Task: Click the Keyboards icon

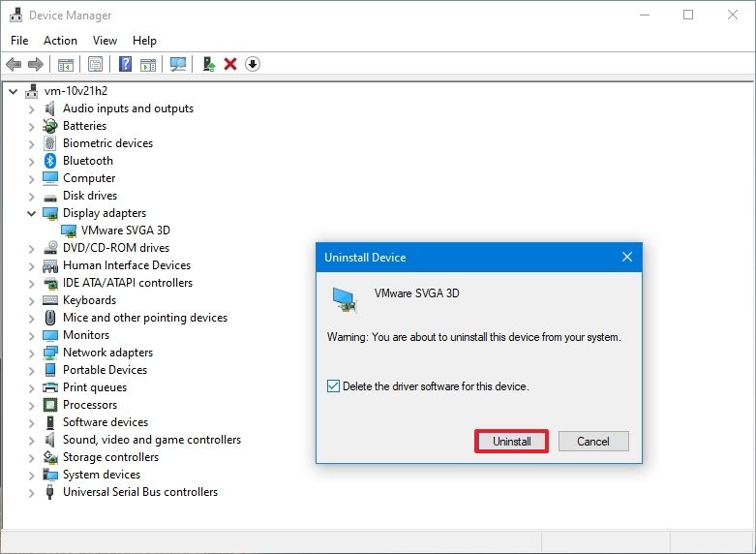Action: [50, 300]
